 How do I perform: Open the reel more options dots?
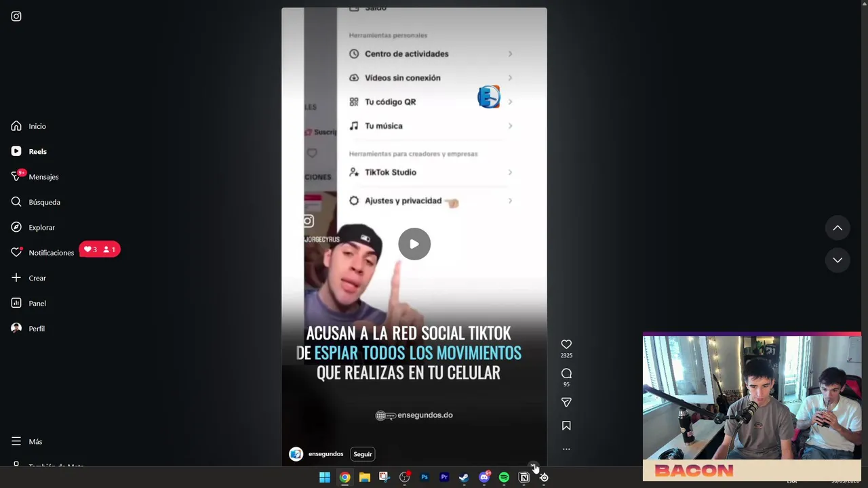(566, 449)
